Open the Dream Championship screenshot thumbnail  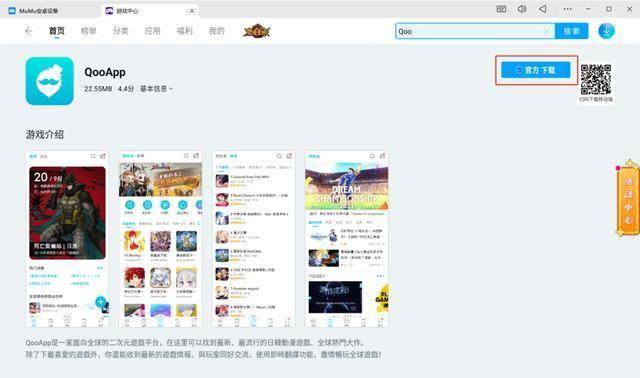coord(347,239)
